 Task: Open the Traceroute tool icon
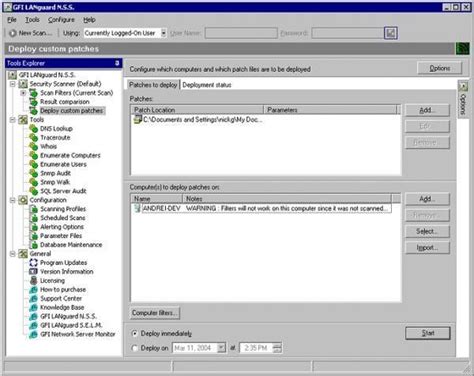tap(33, 137)
